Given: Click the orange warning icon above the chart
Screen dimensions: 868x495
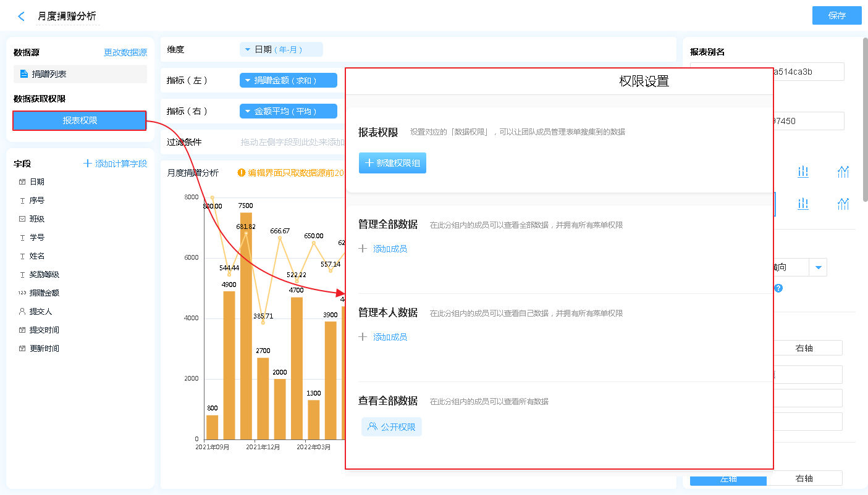Looking at the screenshot, I should point(242,173).
